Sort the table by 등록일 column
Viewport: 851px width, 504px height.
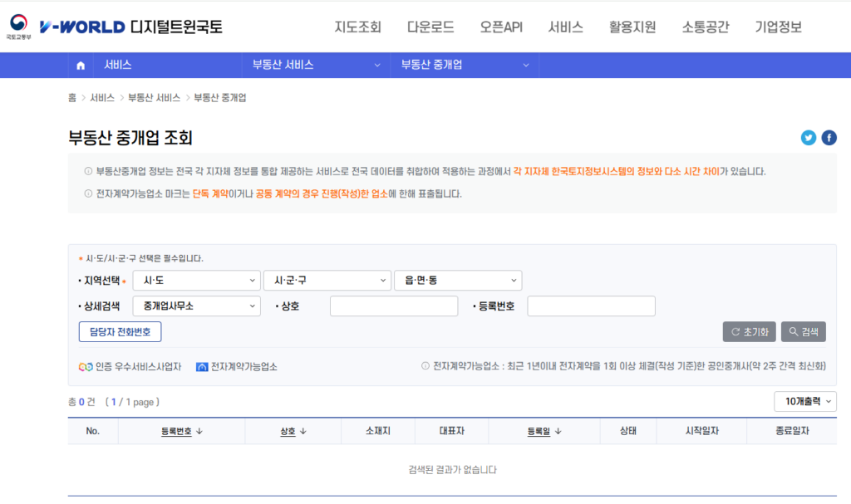[544, 430]
